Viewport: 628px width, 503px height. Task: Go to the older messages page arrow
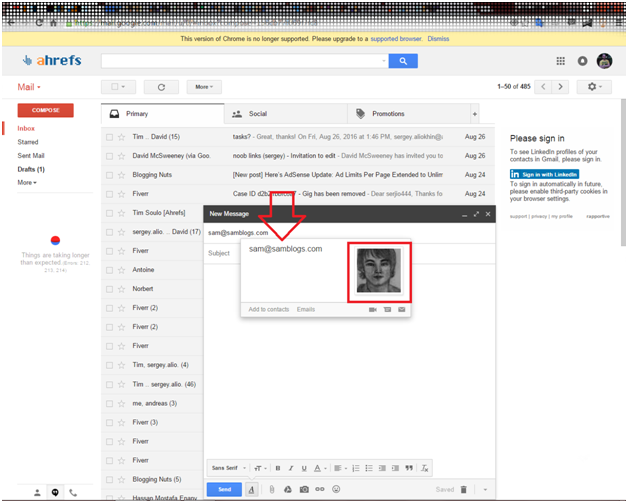(x=560, y=87)
